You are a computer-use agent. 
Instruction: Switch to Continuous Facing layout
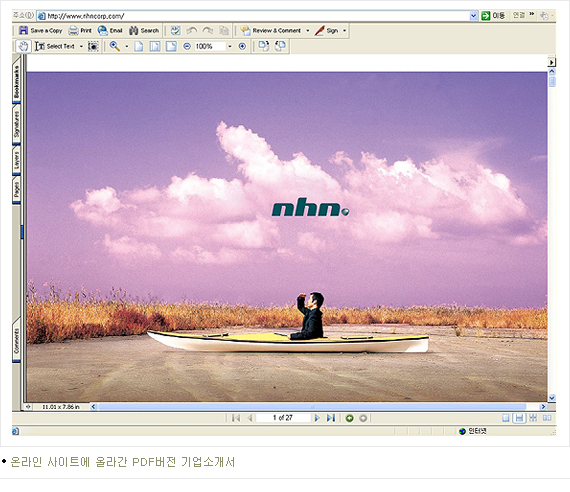[x=533, y=418]
